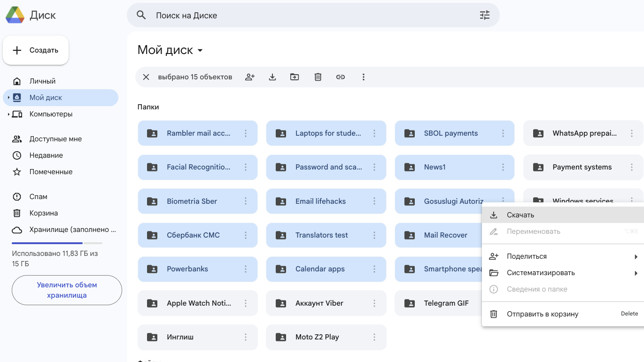Viewport: 644px width, 362px height.
Task: Choose Отправить в корзину in context menu
Action: point(563,314)
